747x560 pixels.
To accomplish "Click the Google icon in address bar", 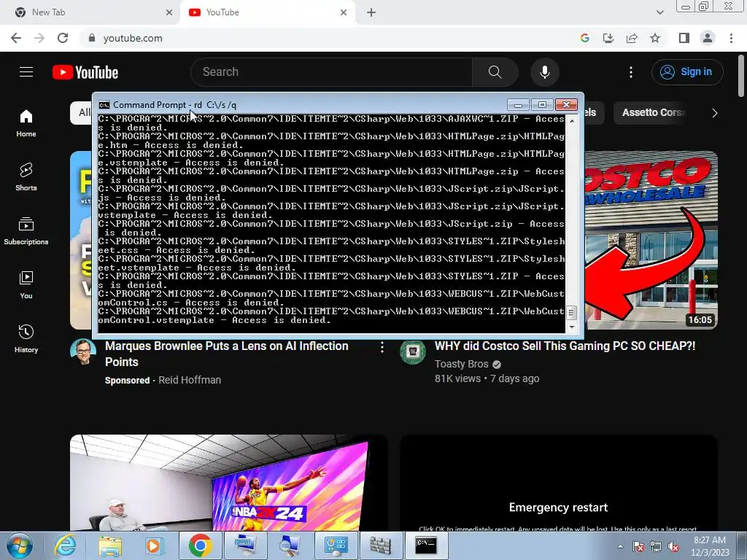I will (585, 38).
